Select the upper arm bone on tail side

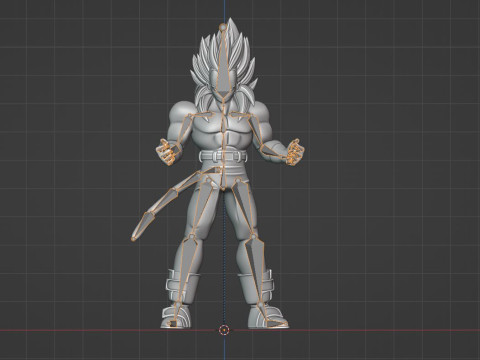[185, 129]
